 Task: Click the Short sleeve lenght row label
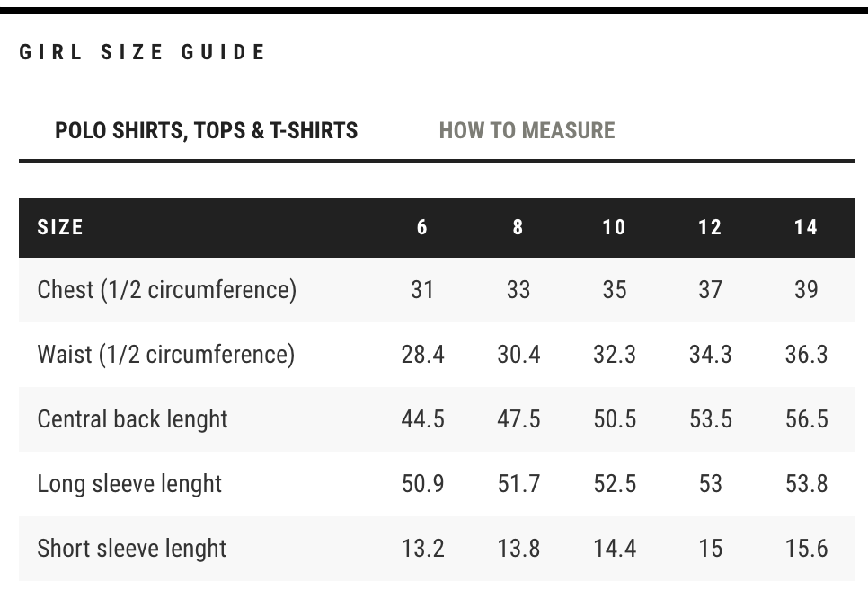coord(131,549)
